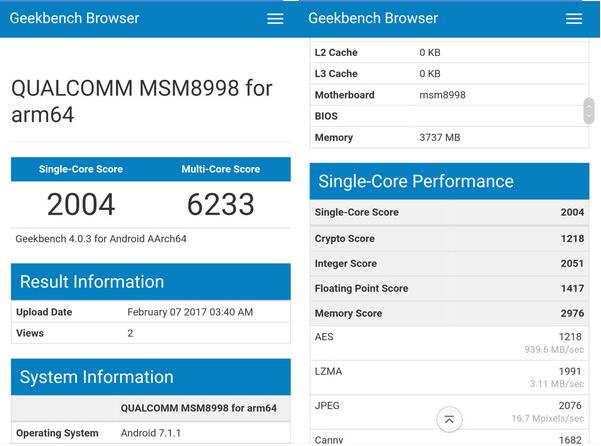601x446 pixels.
Task: Select the Upload Date label
Action: coord(44,312)
